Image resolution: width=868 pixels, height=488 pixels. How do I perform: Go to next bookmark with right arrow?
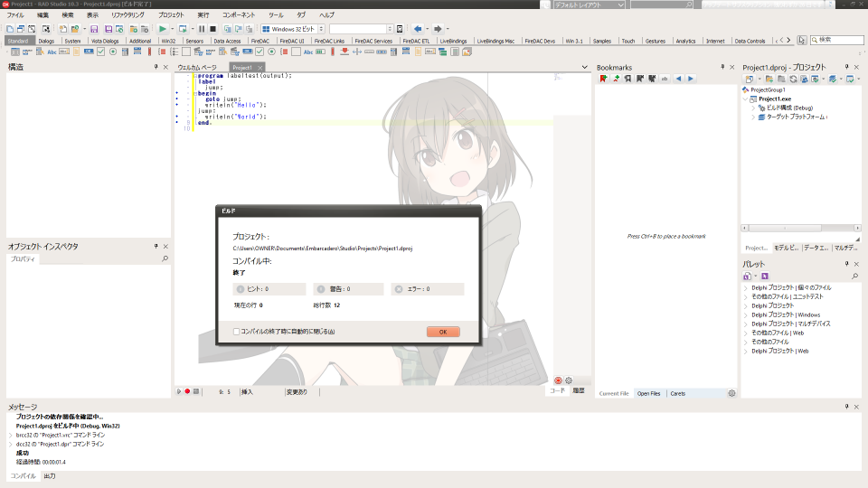[692, 79]
